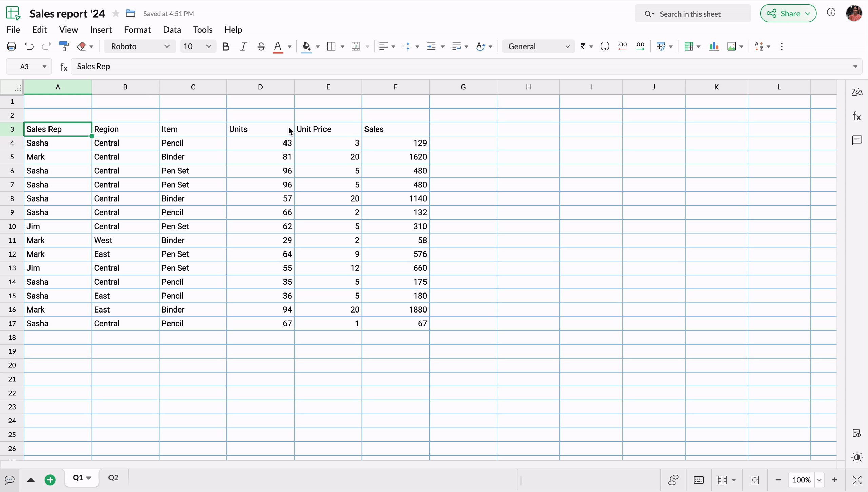Click the fill color bucket swatch
The width and height of the screenshot is (868, 492).
coord(307,46)
